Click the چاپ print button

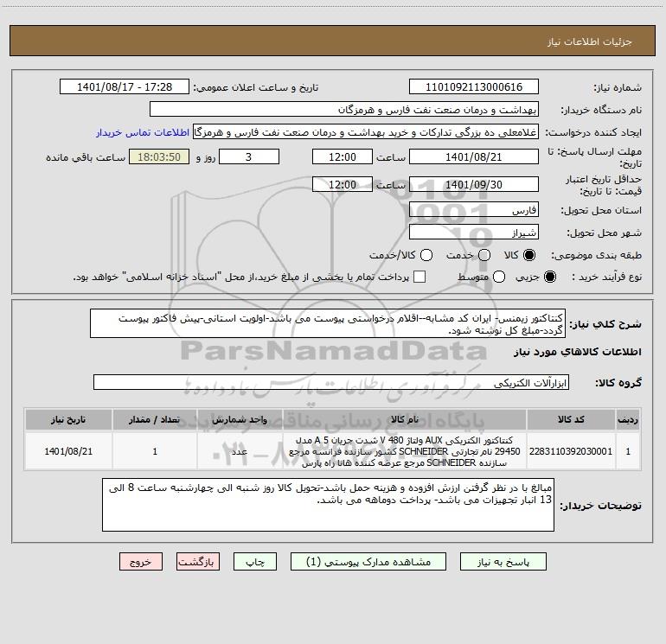coord(255,562)
